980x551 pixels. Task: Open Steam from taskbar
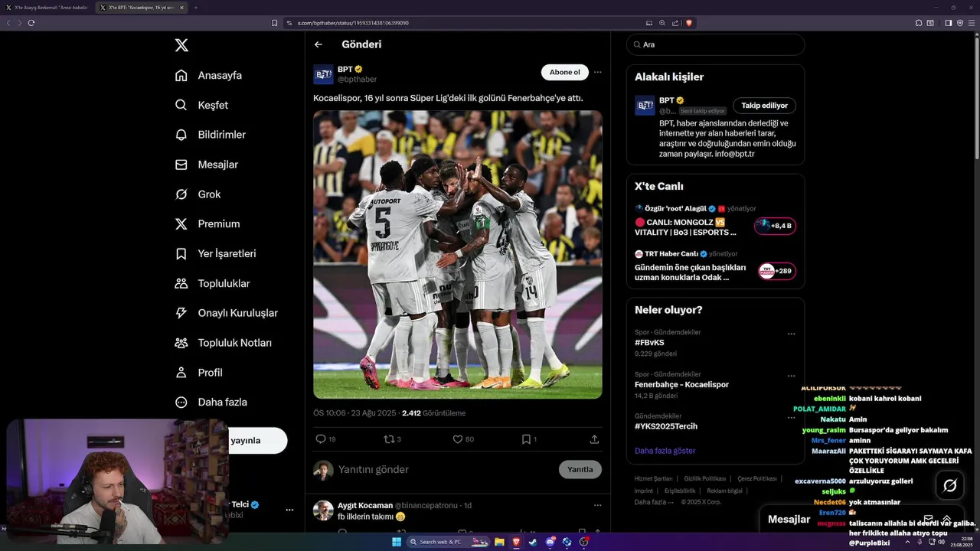click(533, 542)
